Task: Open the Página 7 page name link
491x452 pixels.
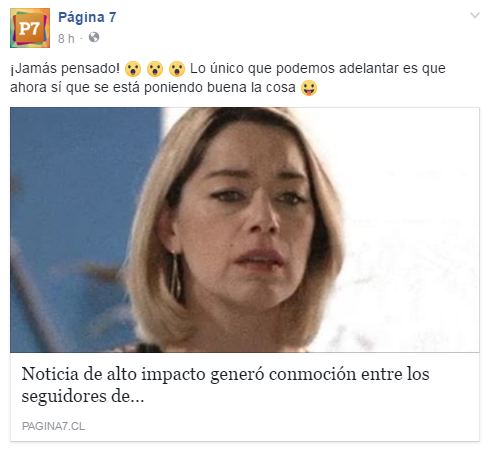Action: [x=87, y=17]
